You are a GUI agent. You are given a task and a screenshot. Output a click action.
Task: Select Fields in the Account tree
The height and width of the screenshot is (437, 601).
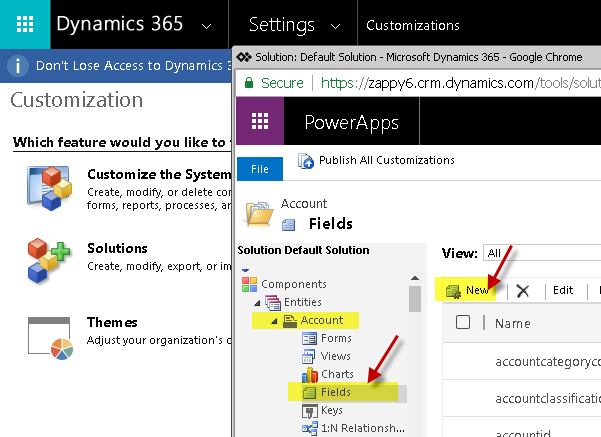(x=336, y=392)
